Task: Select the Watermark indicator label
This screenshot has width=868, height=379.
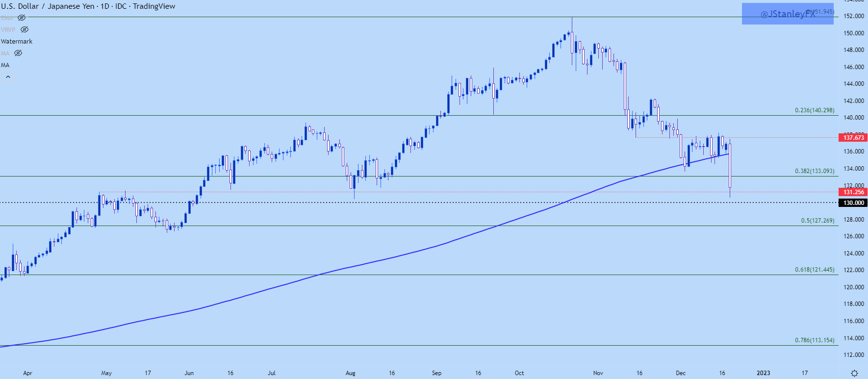Action: click(x=17, y=42)
